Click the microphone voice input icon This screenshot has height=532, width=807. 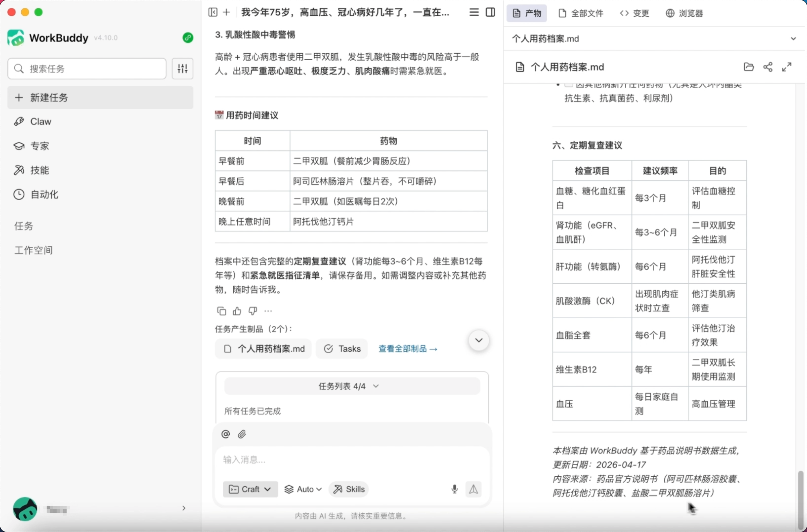point(454,489)
